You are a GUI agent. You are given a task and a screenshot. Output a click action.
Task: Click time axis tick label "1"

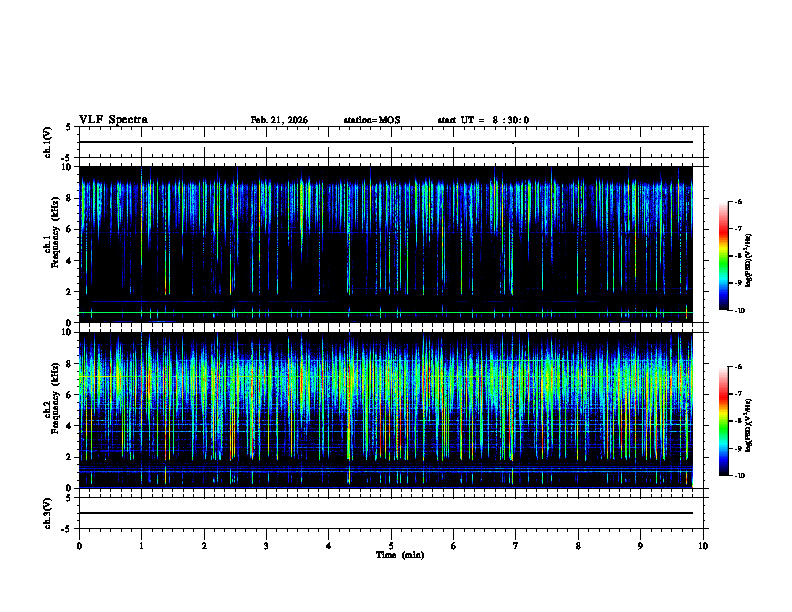click(x=141, y=546)
